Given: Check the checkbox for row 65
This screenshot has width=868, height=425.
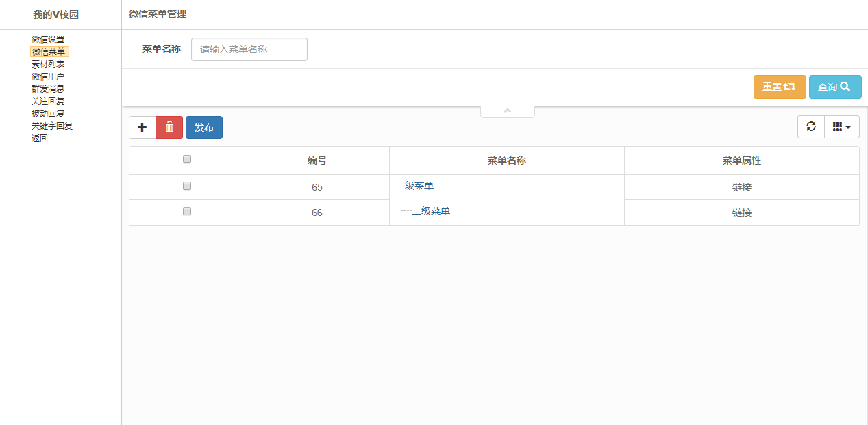Looking at the screenshot, I should [187, 186].
